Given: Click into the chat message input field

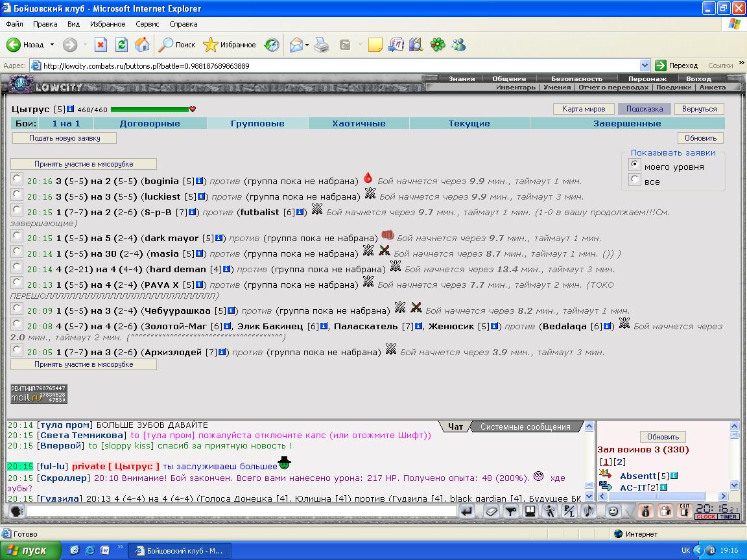Looking at the screenshot, I should (x=241, y=511).
